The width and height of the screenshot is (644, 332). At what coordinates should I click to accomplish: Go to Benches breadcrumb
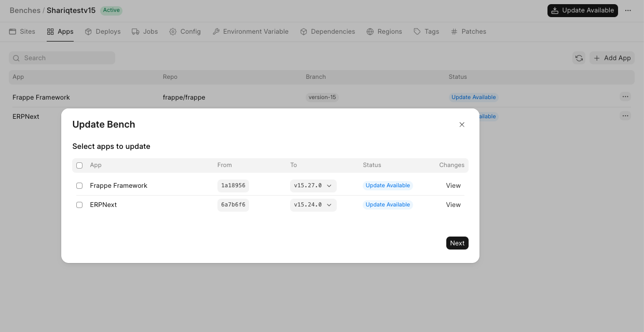click(25, 10)
